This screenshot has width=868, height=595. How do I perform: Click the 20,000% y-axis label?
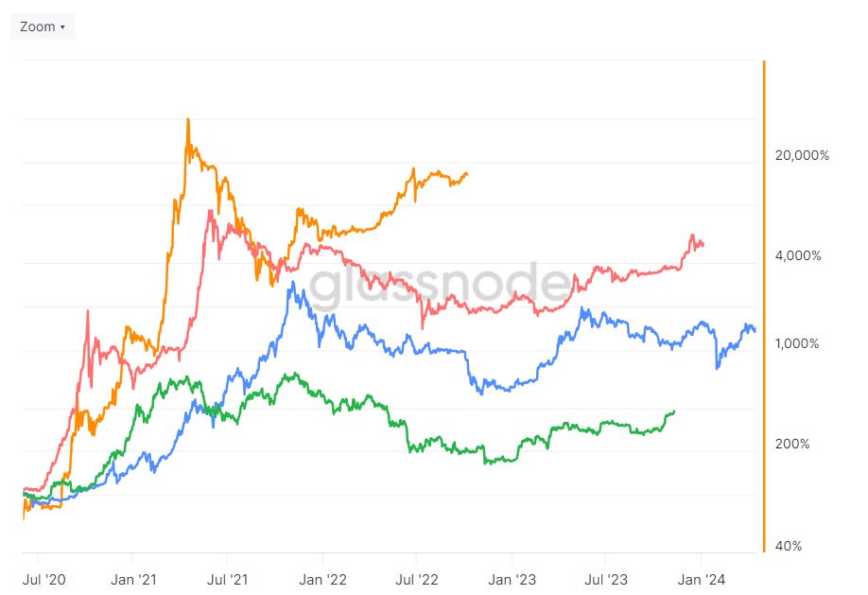click(802, 156)
